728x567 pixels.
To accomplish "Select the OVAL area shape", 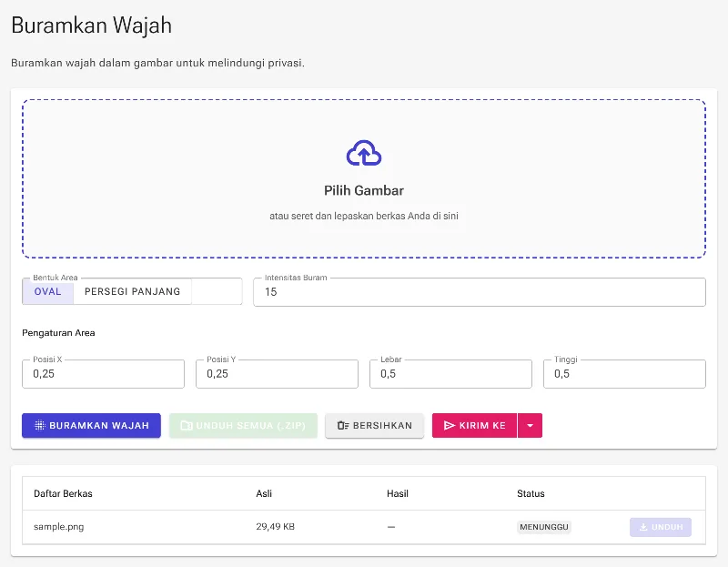I will pos(48,291).
